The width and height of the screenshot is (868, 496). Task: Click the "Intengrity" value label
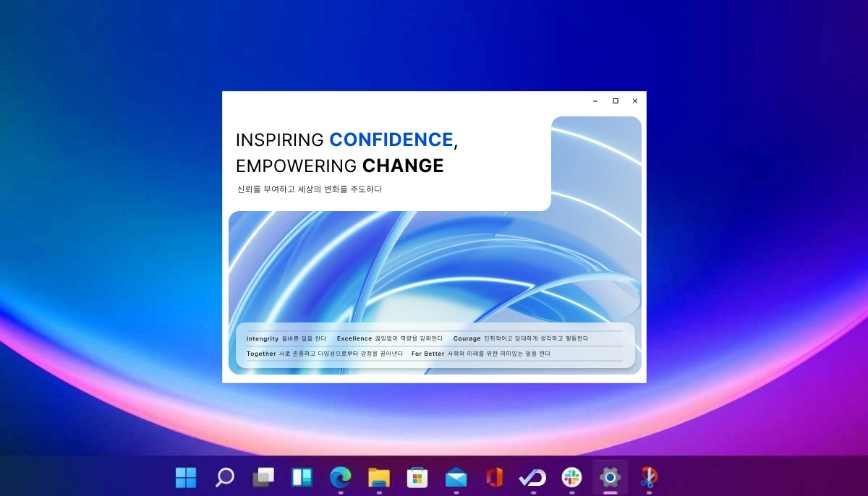click(263, 338)
